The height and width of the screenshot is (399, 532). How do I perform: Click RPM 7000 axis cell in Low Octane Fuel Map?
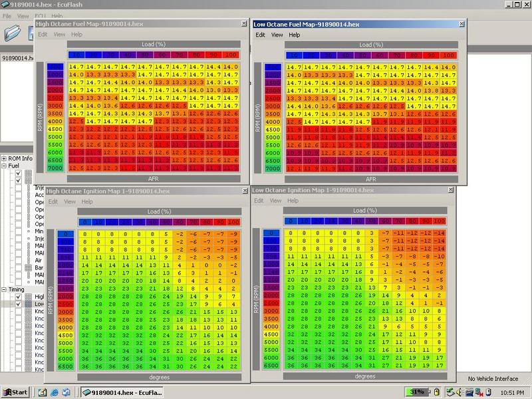(x=273, y=169)
